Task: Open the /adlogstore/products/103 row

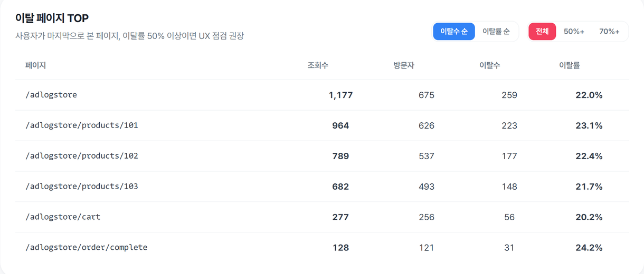Action: [322, 187]
